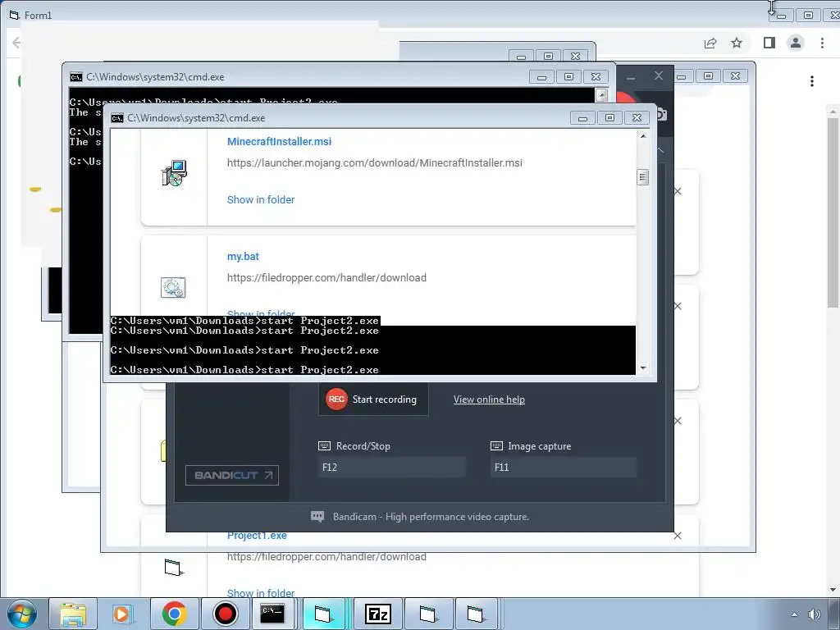Click the back cmd.exe window title icon
The image size is (840, 630).
[x=76, y=77]
